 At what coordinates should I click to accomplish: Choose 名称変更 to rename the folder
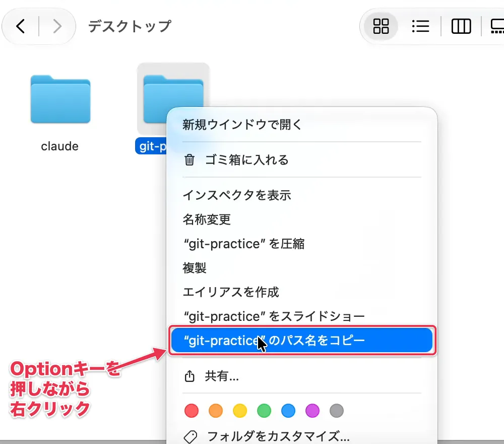pos(302,219)
